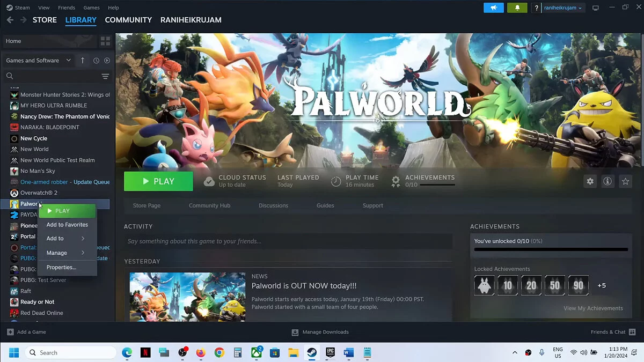Open Epic Games Launcher from taskbar
Screen dimensions: 644x362
330,352
